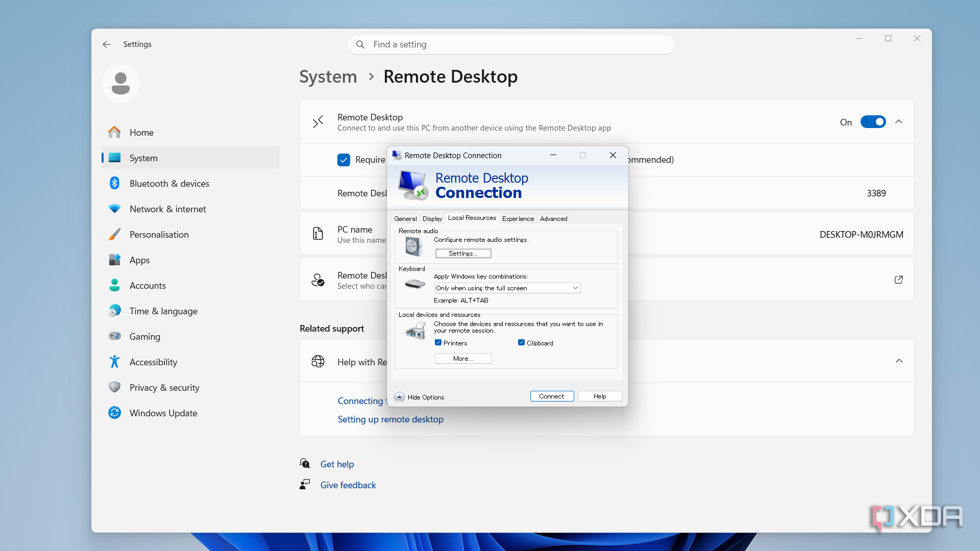Click Hide Options arrow button
This screenshot has height=551, width=980.
[x=399, y=397]
